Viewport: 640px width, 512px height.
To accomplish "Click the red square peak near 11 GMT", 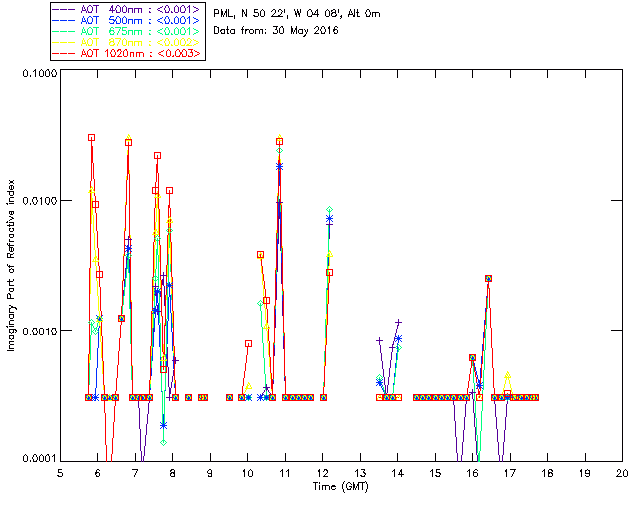I will [279, 142].
